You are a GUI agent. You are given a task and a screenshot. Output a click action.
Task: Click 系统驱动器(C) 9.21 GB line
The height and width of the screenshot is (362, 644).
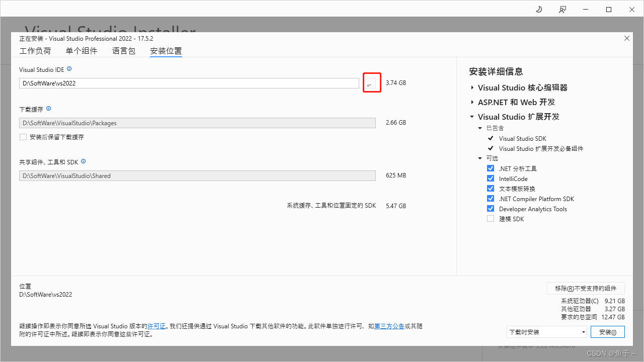tap(593, 301)
